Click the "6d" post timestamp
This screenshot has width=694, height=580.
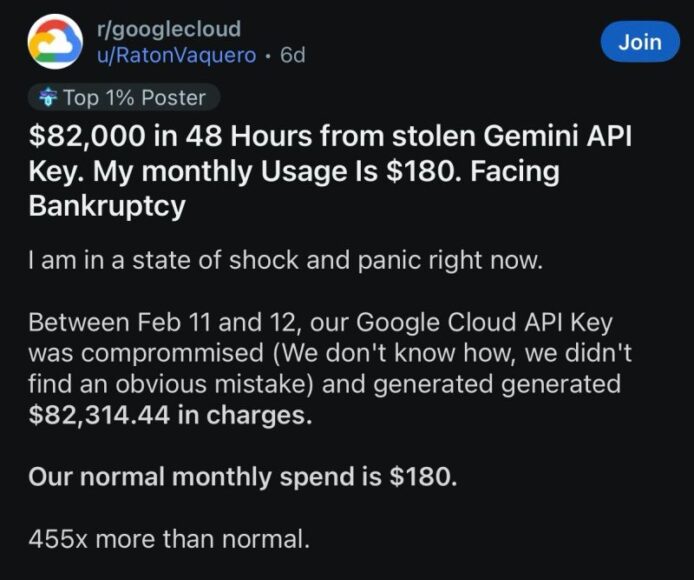click(x=292, y=55)
